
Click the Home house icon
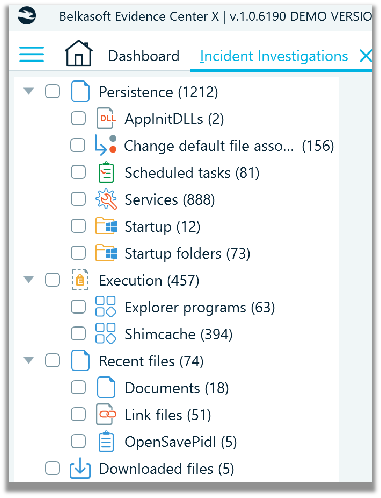click(x=79, y=53)
